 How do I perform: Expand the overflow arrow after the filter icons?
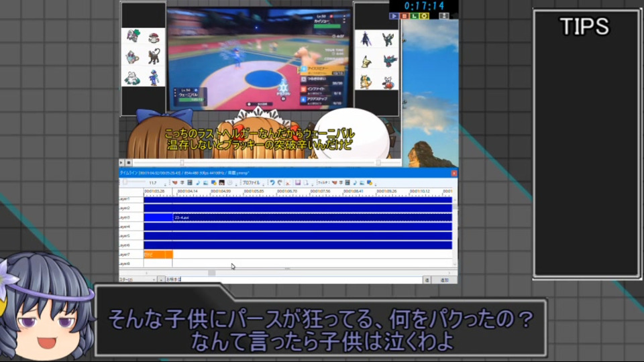pyautogui.click(x=376, y=184)
